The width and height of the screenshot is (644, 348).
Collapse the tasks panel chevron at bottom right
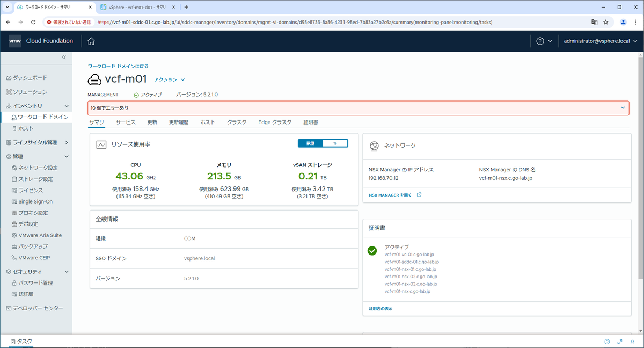click(634, 342)
